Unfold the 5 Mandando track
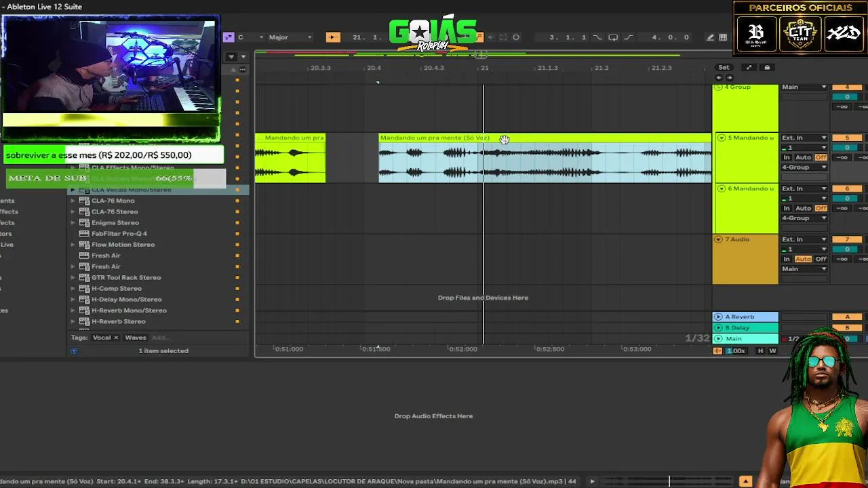Image resolution: width=868 pixels, height=488 pixels. (x=722, y=138)
